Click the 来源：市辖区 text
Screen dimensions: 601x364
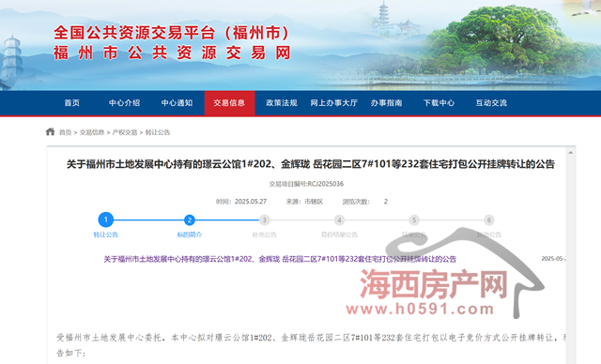(x=304, y=202)
